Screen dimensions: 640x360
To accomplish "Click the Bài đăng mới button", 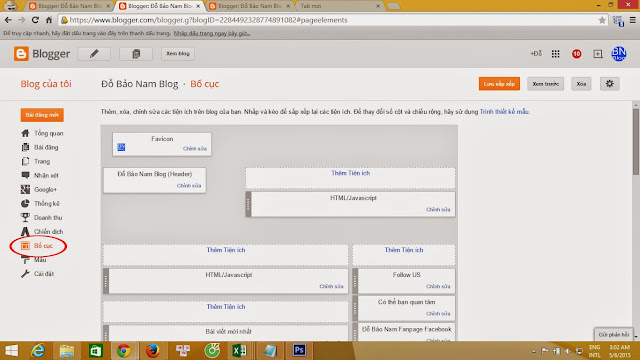I will click(x=42, y=115).
